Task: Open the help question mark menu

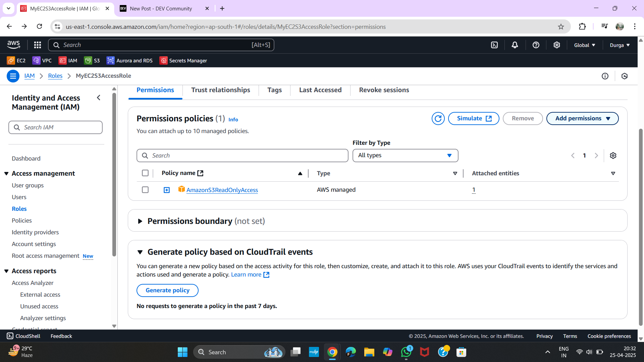Action: (536, 45)
